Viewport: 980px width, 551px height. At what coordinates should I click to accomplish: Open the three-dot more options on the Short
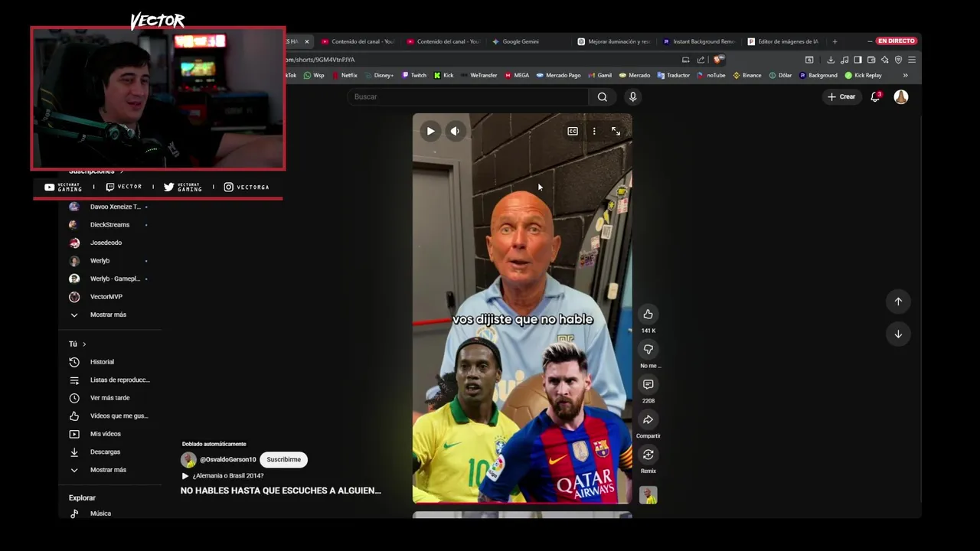(x=594, y=131)
